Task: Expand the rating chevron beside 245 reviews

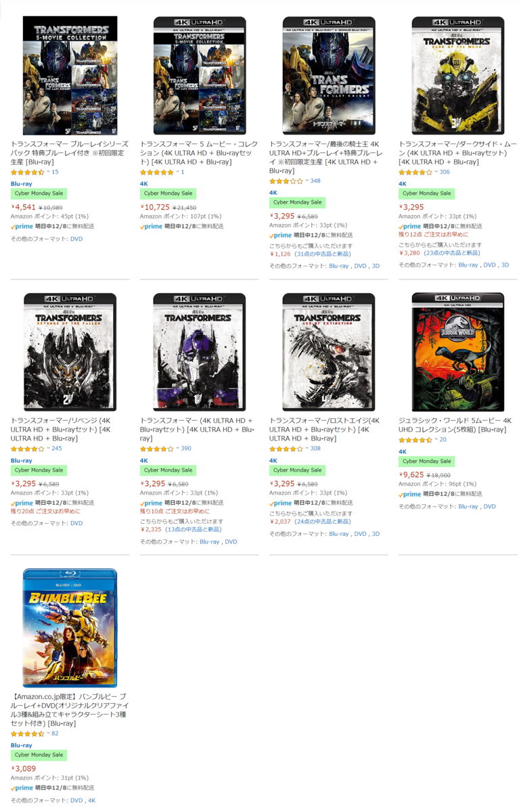Action: [48, 449]
